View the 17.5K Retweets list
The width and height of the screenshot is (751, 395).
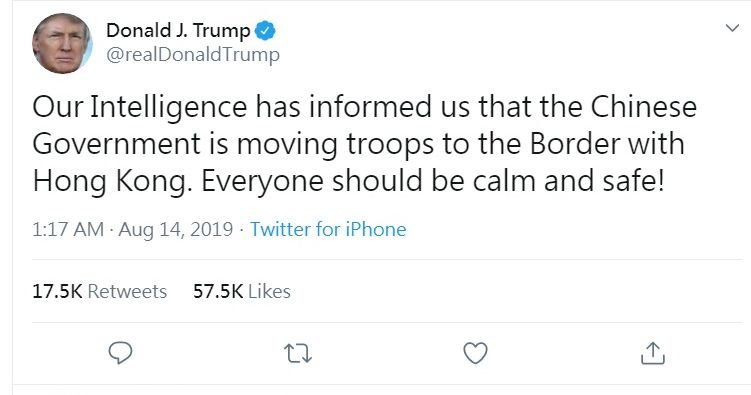coord(100,291)
